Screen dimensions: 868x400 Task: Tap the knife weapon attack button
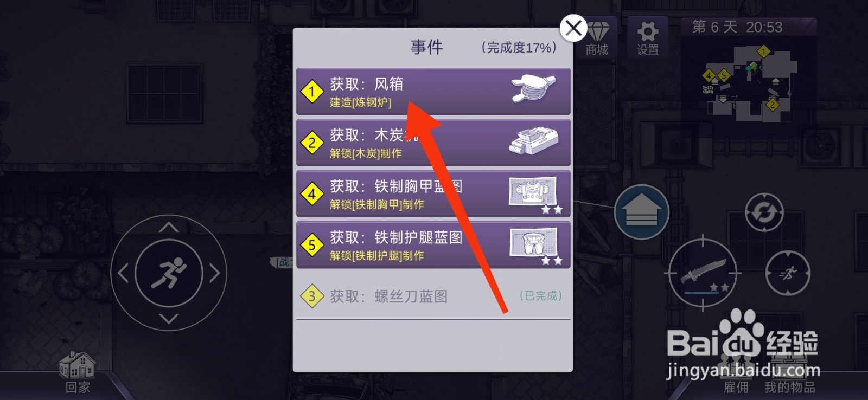click(703, 273)
